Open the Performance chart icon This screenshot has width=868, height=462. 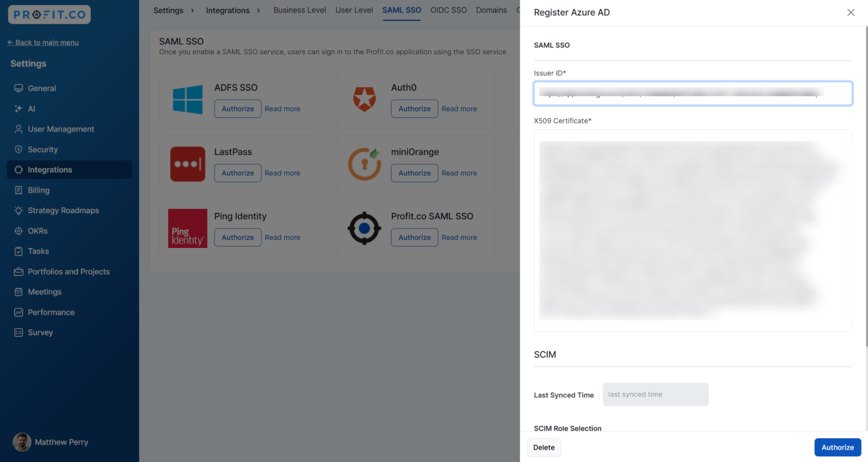click(18, 312)
